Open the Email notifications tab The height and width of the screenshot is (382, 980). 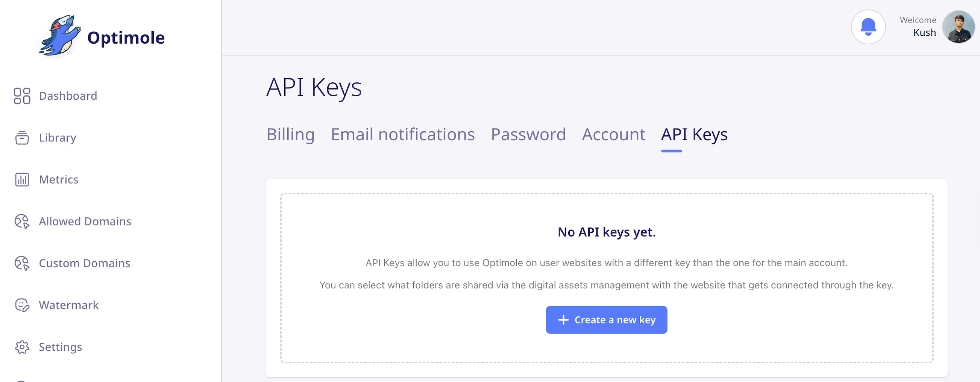402,135
